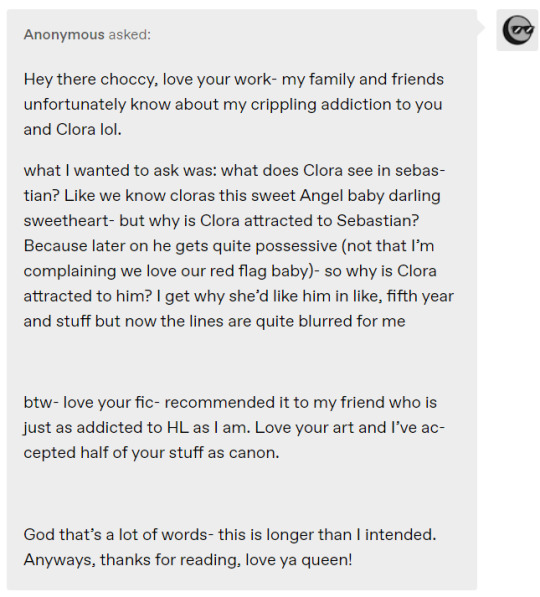Click the "God that's a lot of words-" sentence
540x597 pixels.
coord(116,534)
